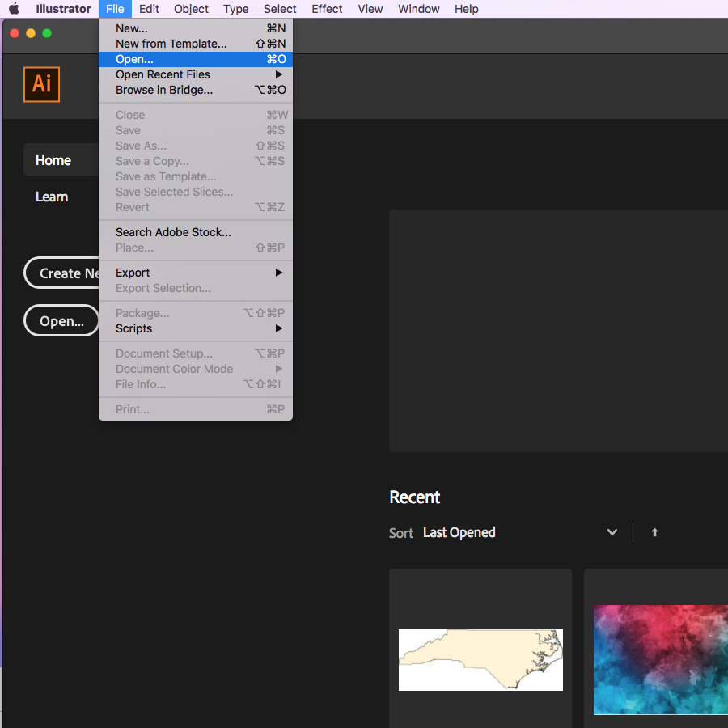
Task: Open the Type menu
Action: [x=236, y=9]
